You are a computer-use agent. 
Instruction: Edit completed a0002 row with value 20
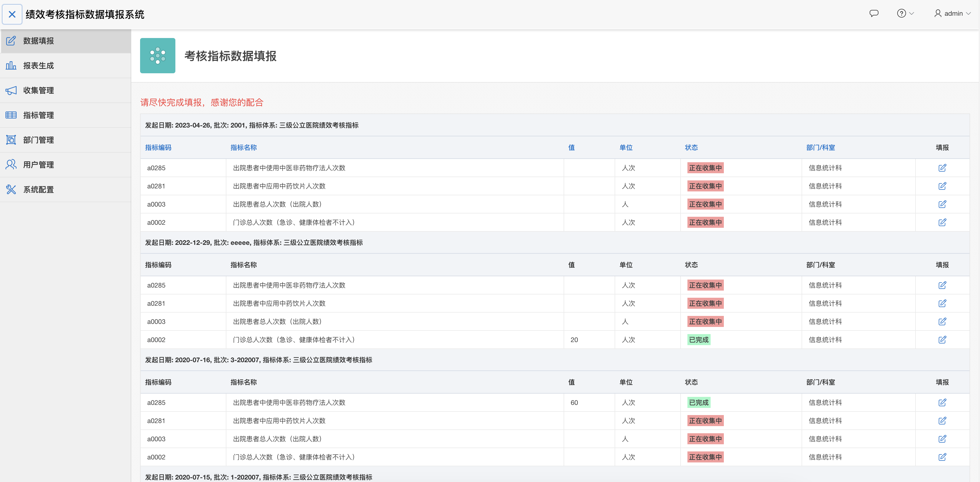point(942,340)
